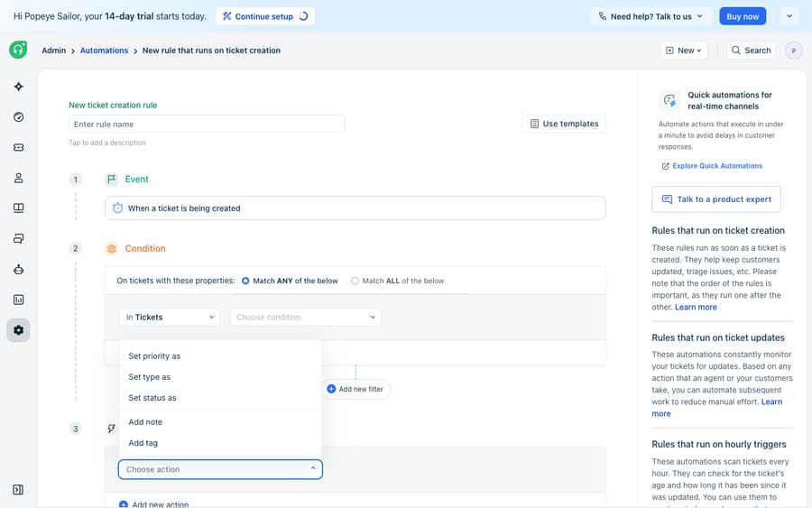Click When a ticket is being created
The image size is (812, 508).
click(355, 208)
